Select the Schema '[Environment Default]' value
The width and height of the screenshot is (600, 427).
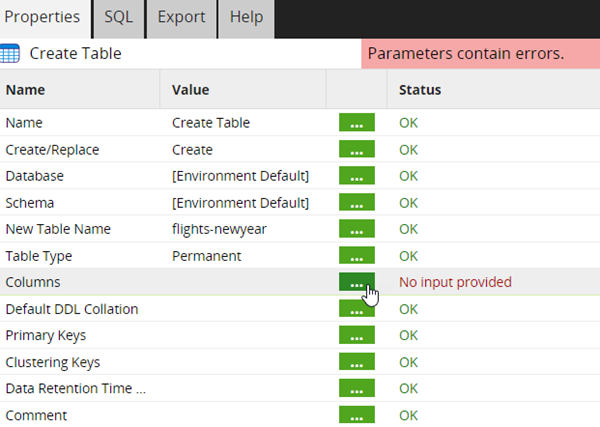pyautogui.click(x=240, y=203)
